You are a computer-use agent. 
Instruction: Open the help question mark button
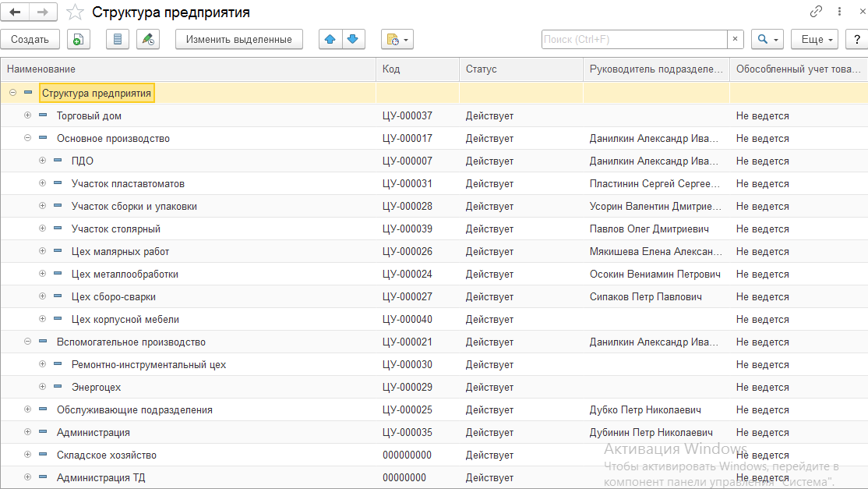(x=857, y=39)
